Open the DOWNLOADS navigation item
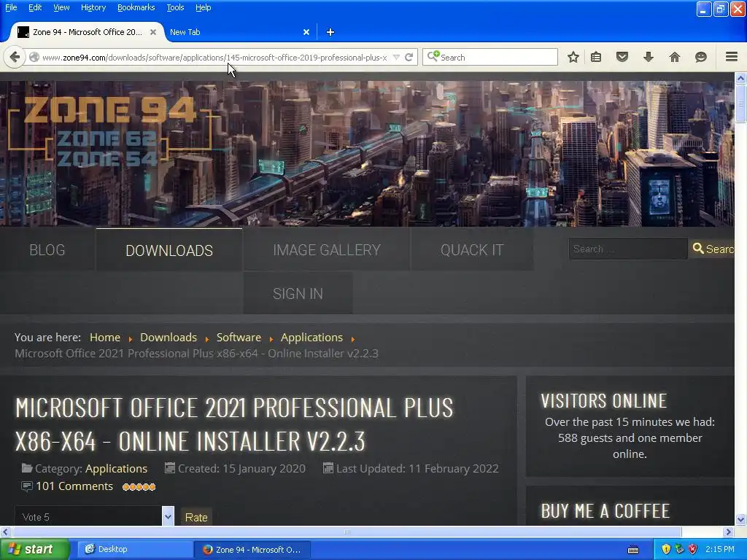747x560 pixels. click(x=169, y=250)
